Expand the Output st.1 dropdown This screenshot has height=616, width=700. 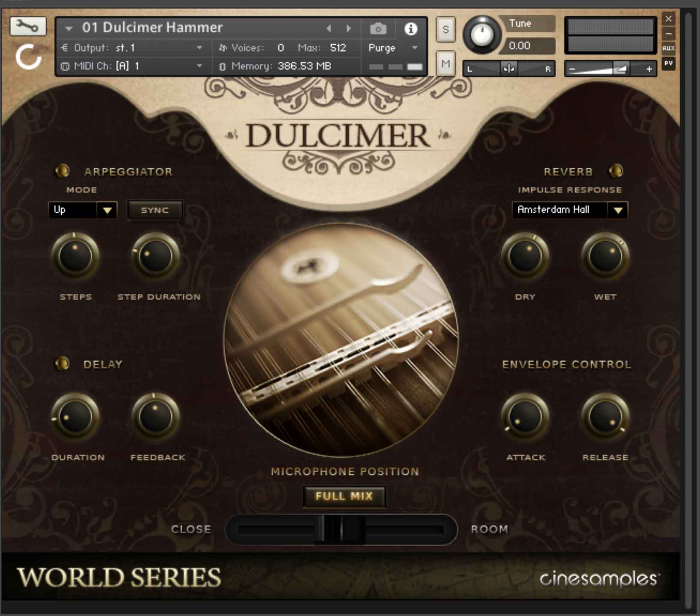198,48
